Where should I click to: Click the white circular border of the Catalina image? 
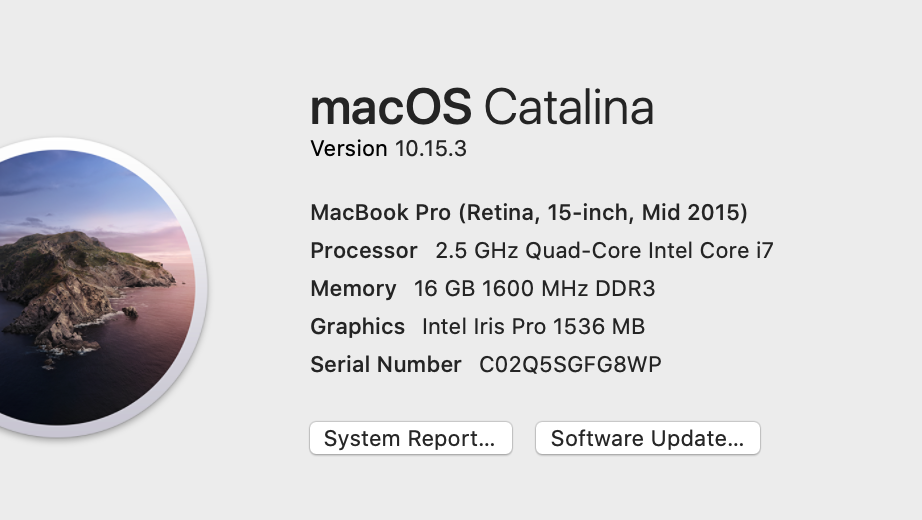tap(201, 287)
